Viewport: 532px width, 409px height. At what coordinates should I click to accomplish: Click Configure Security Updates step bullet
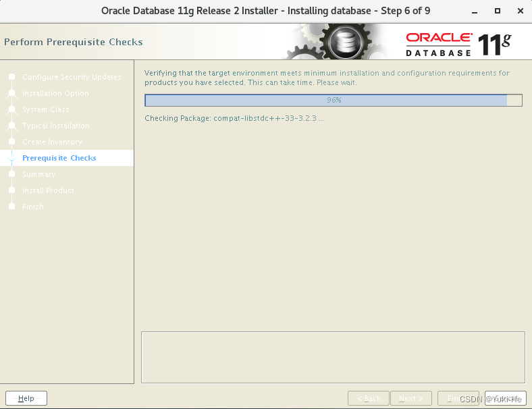coord(12,77)
